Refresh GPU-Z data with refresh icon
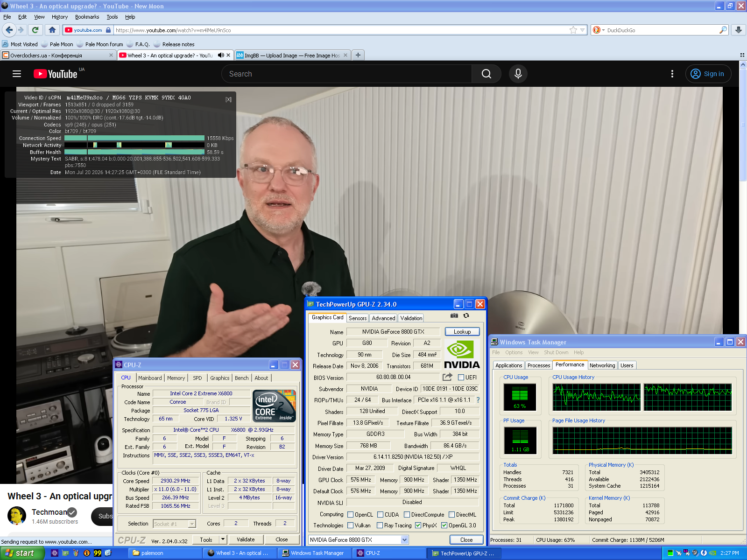747x560 pixels. 466,316
